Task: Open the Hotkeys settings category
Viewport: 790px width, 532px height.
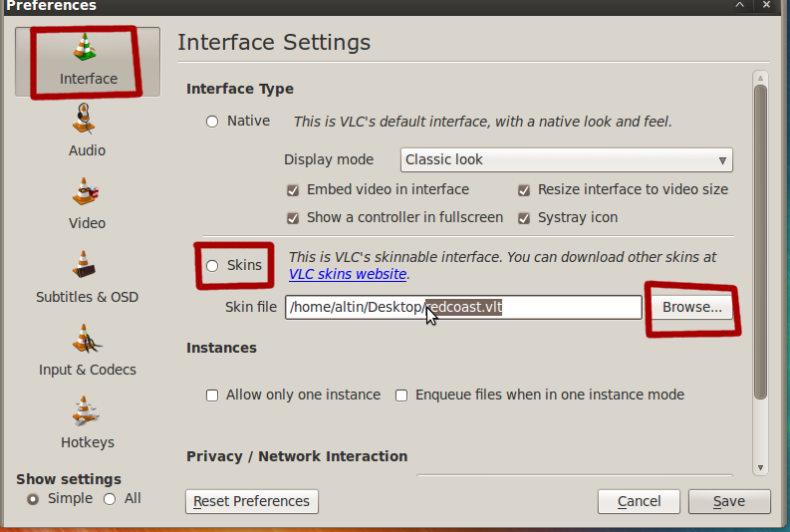Action: (87, 422)
